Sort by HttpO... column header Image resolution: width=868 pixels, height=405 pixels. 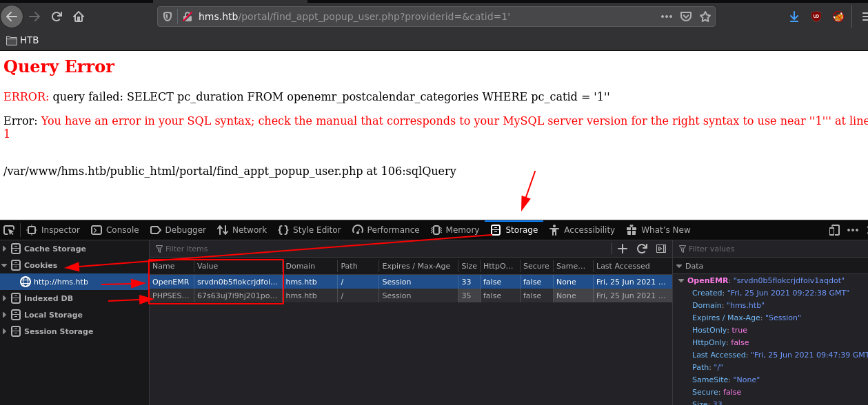pos(499,266)
